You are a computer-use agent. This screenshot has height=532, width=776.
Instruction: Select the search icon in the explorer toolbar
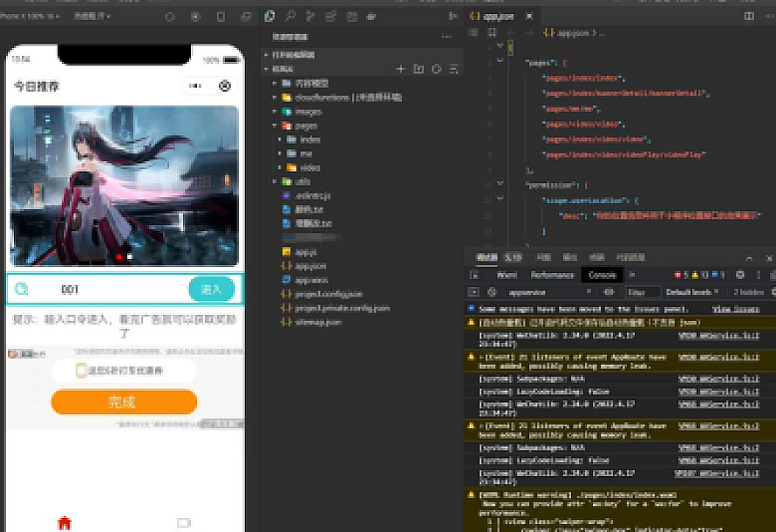click(289, 16)
